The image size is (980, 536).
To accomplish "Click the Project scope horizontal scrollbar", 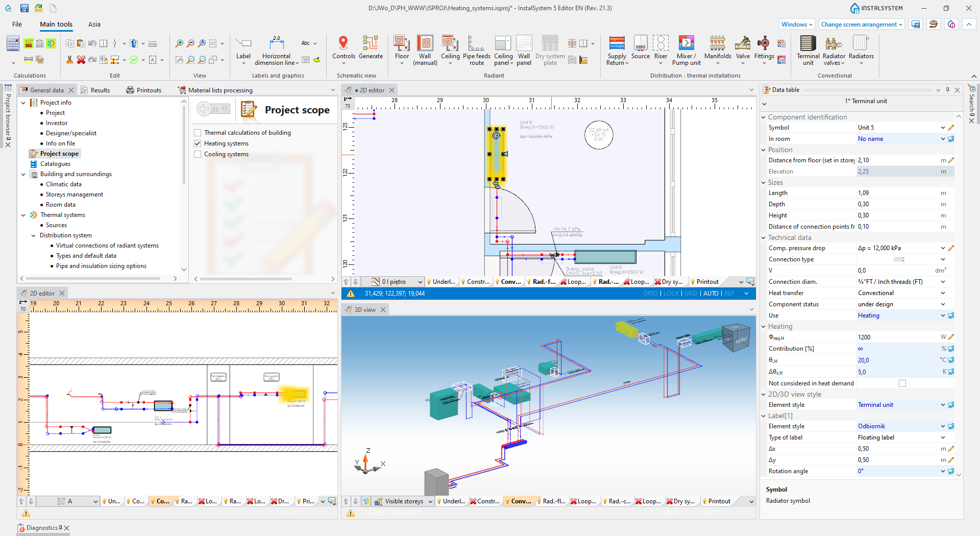I will [x=246, y=279].
